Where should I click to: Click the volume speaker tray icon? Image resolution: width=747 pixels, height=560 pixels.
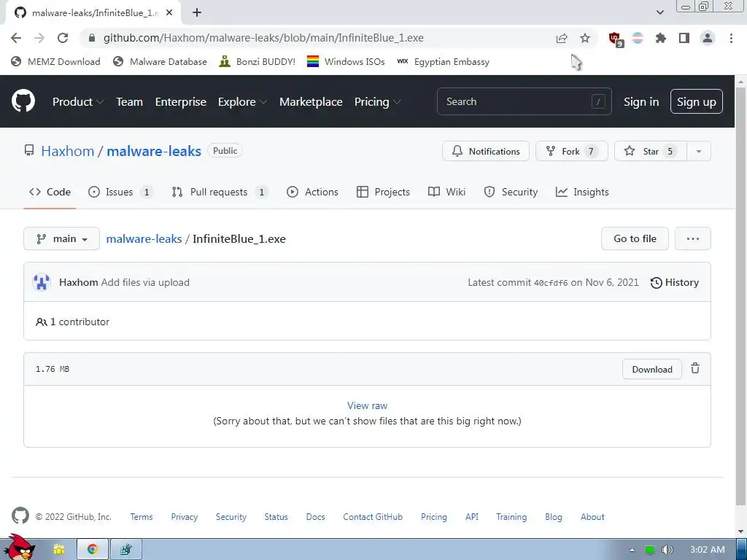pyautogui.click(x=667, y=550)
